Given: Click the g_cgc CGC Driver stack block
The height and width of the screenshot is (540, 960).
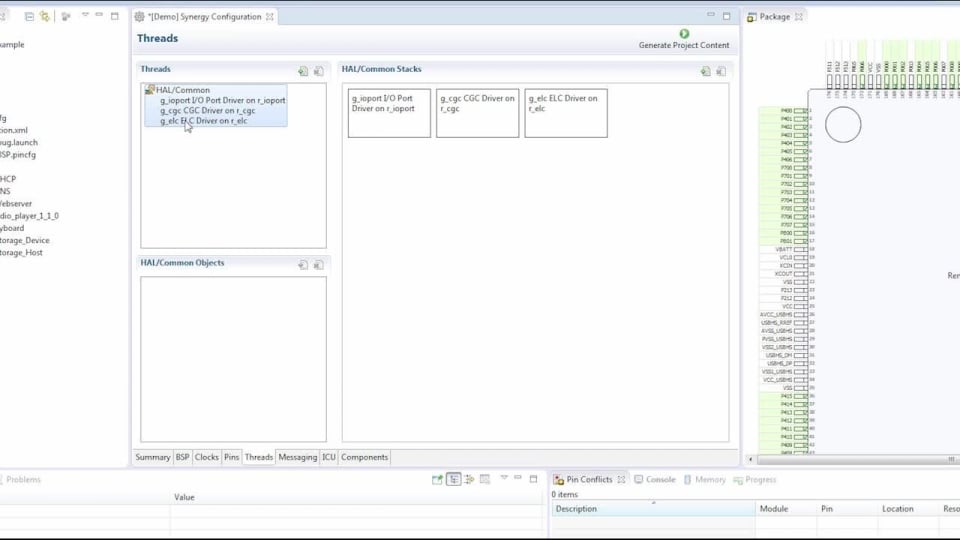Looking at the screenshot, I should click(x=478, y=112).
